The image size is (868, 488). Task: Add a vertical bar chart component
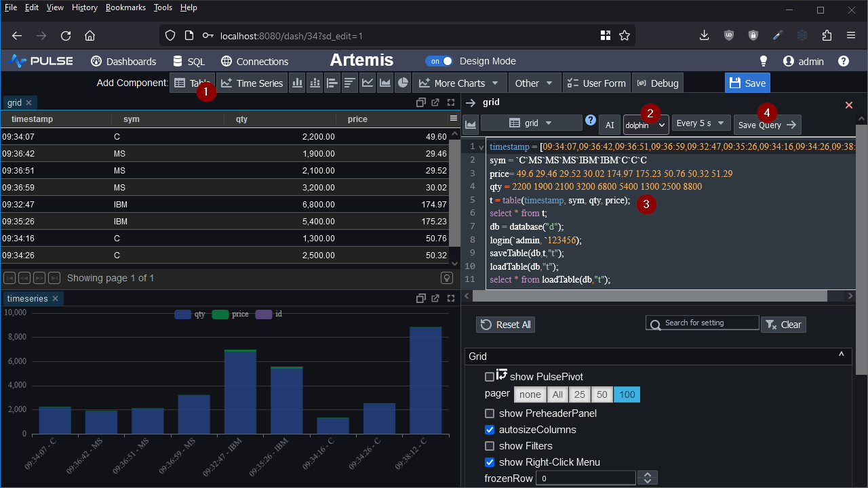tap(297, 83)
